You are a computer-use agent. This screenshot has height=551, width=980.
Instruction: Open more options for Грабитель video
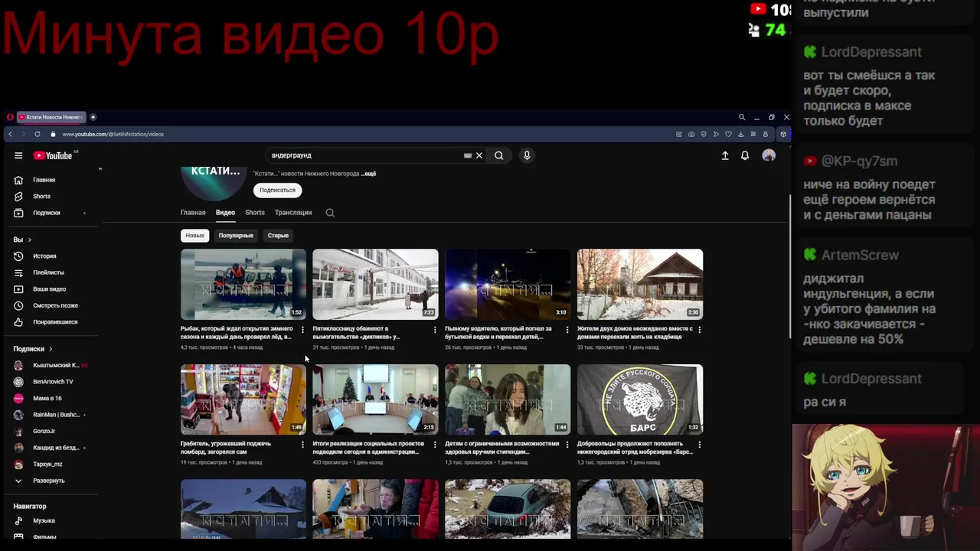(x=302, y=445)
